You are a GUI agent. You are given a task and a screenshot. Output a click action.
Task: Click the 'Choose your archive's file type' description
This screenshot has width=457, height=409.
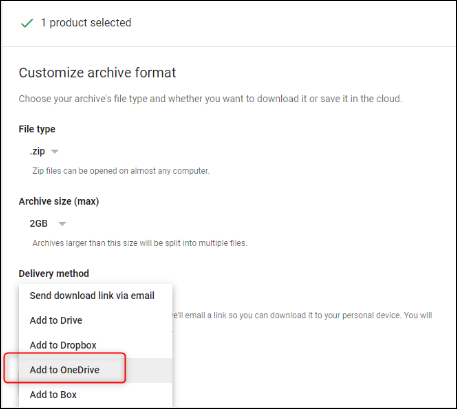point(210,99)
